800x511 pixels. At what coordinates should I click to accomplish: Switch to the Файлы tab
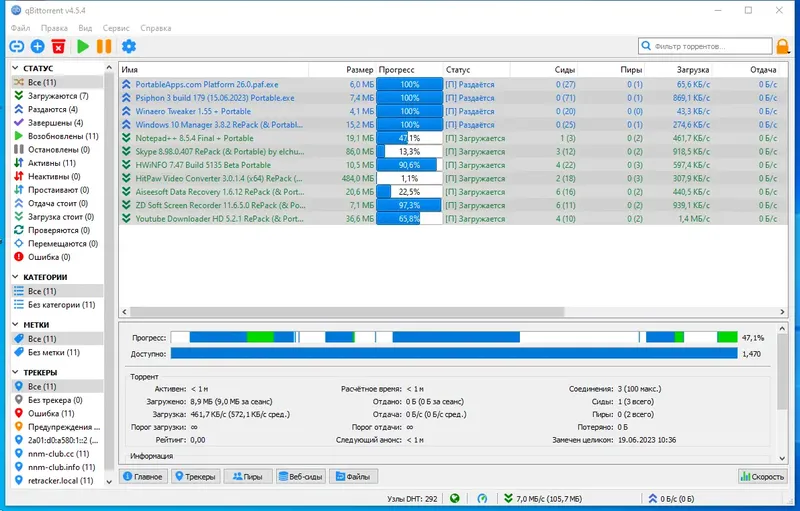pyautogui.click(x=353, y=477)
